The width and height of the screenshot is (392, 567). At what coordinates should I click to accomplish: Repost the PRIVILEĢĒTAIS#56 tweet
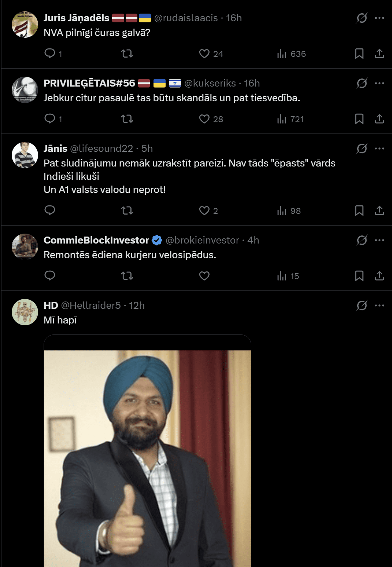coord(127,119)
